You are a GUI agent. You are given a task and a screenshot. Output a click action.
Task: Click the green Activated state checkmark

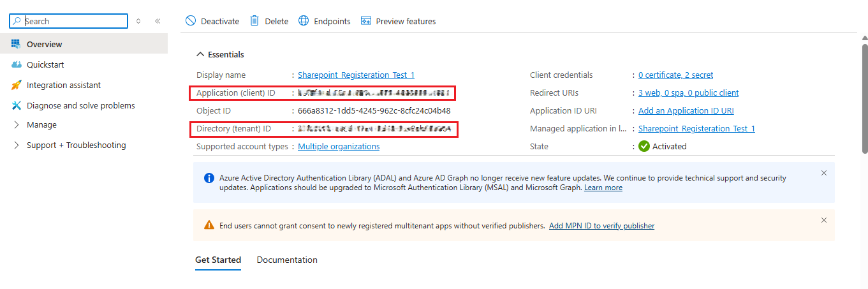pyautogui.click(x=644, y=146)
